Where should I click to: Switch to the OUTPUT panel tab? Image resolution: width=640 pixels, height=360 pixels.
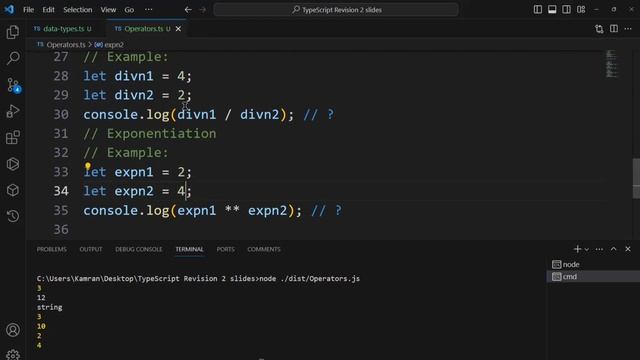[x=91, y=249]
